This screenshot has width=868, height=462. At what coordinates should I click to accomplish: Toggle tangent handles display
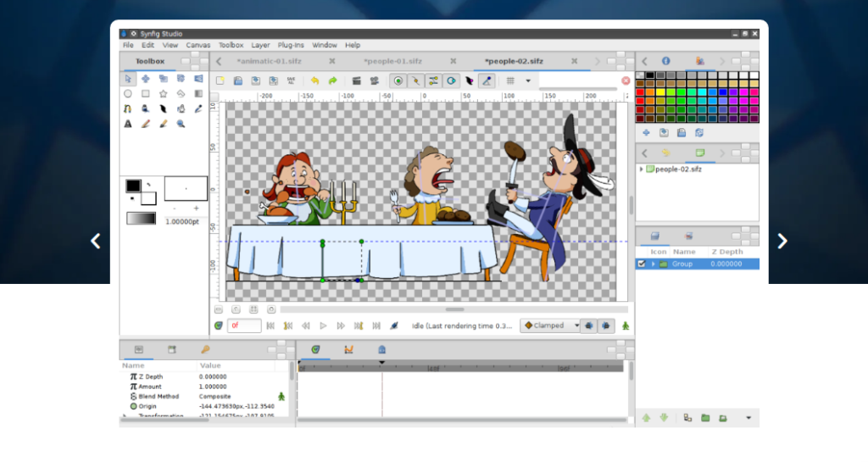(x=433, y=81)
